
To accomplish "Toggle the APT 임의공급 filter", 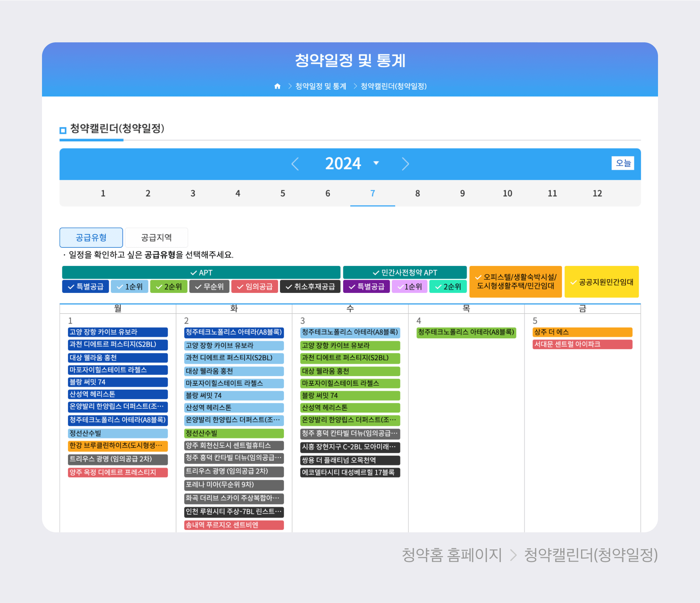I will [254, 287].
